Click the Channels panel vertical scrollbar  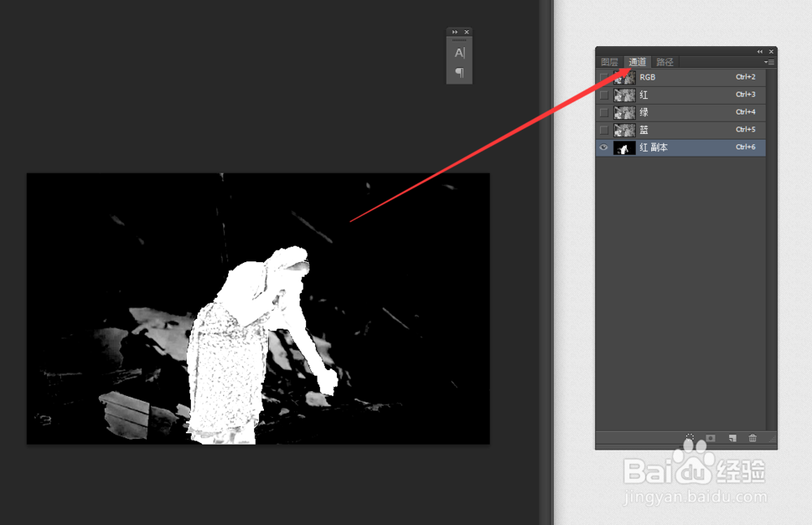pyautogui.click(x=771, y=250)
